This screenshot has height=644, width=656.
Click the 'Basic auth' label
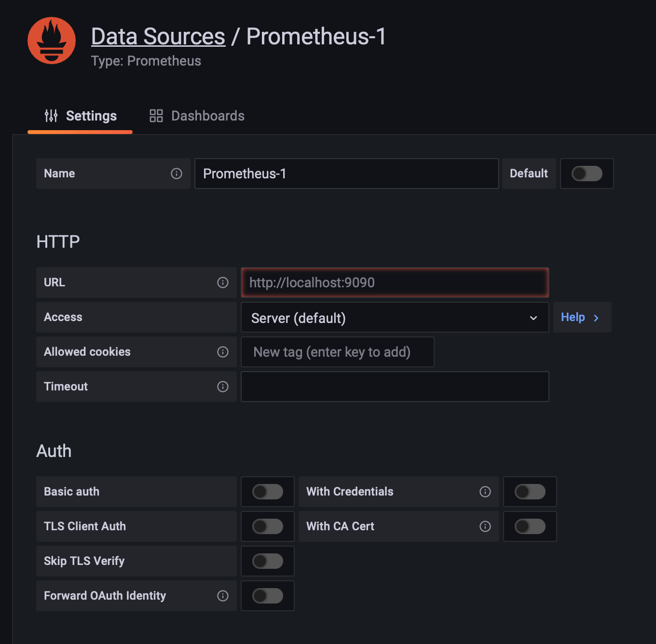(72, 492)
